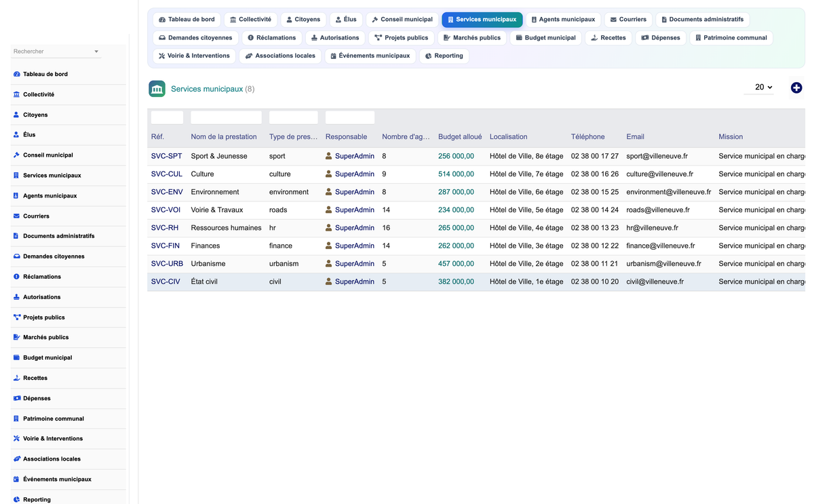Click the Demandes citoyennes inbox icon in sidebar

16,256
